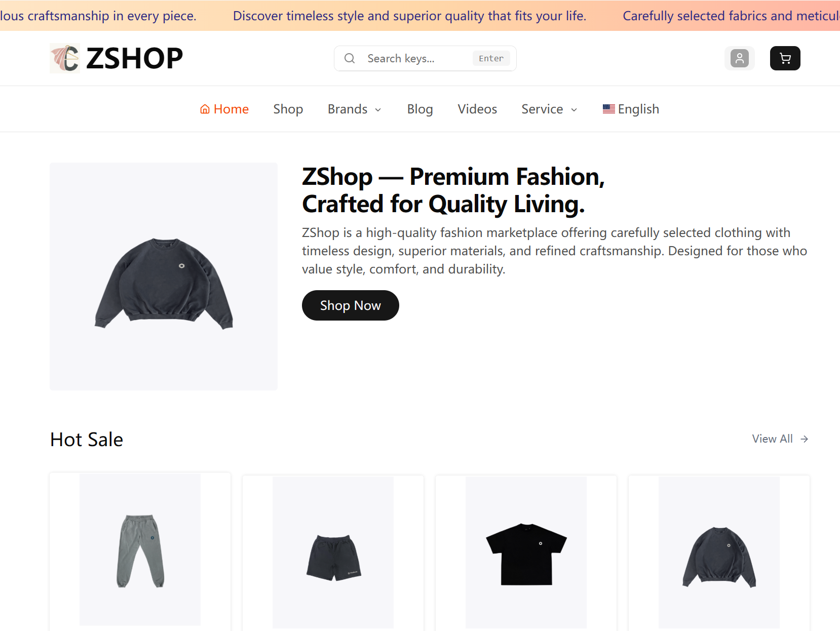The image size is (840, 631).
Task: Click the Home house icon
Action: pyautogui.click(x=205, y=109)
